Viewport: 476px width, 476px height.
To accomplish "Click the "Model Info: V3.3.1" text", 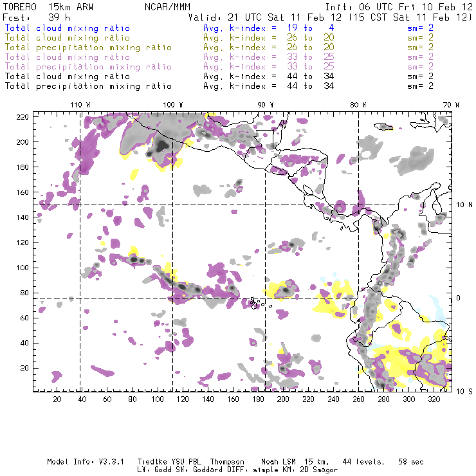I will coord(86,462).
